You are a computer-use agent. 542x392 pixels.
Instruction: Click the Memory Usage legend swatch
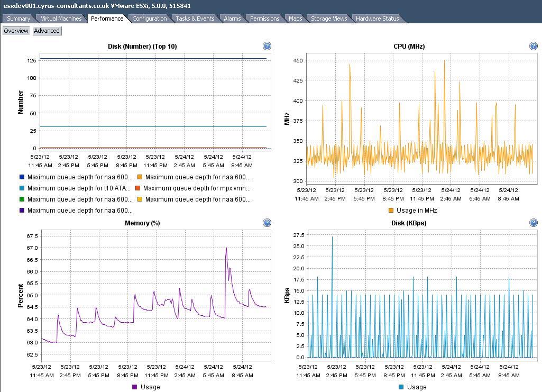135,387
